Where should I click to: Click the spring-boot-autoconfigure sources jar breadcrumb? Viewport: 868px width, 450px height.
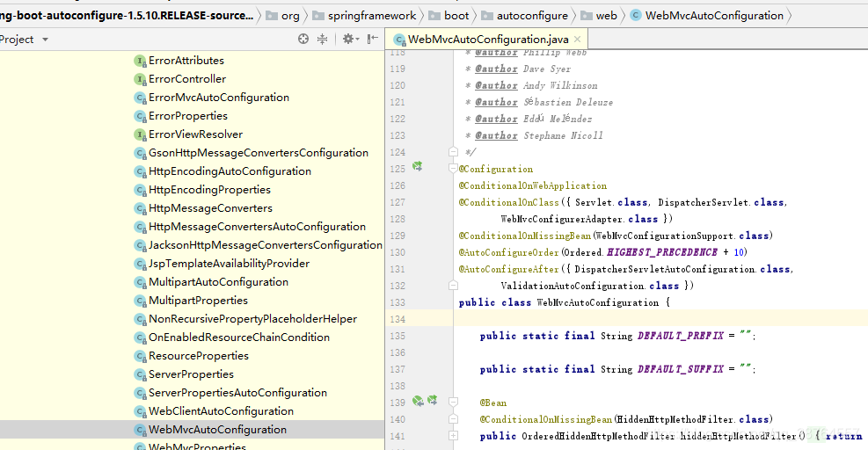[127, 16]
